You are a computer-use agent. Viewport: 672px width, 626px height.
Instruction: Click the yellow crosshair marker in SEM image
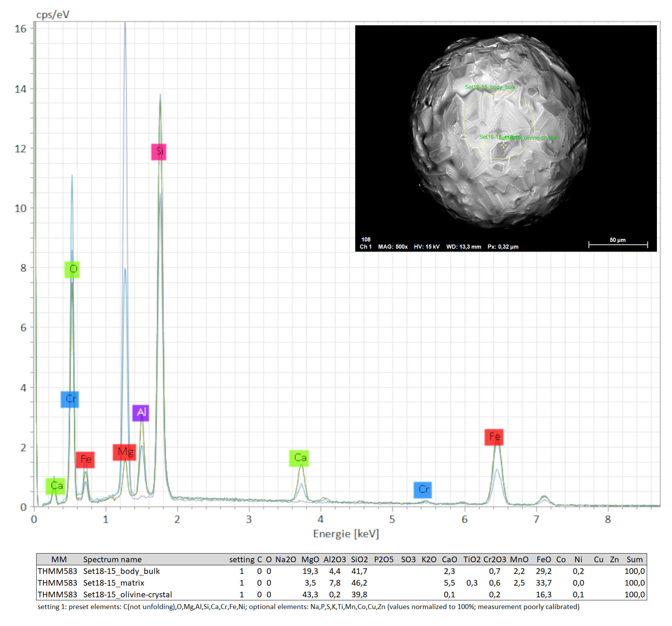pyautogui.click(x=503, y=145)
